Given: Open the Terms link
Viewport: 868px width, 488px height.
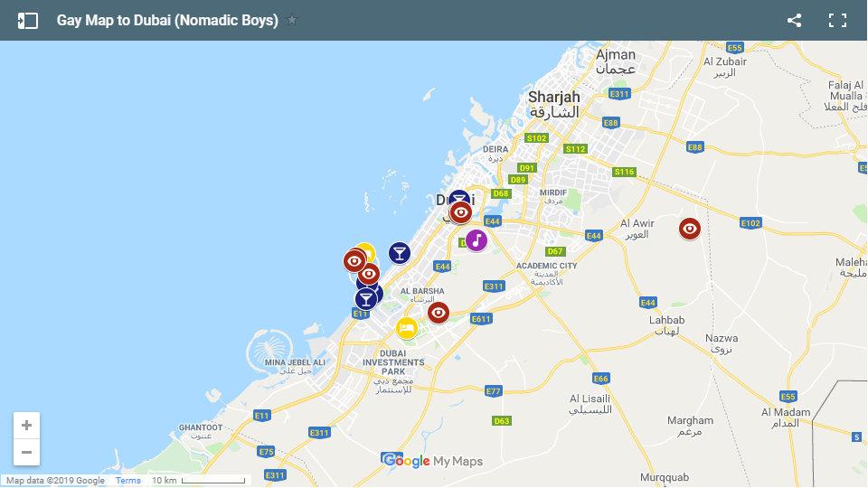Looking at the screenshot, I should coord(127,480).
